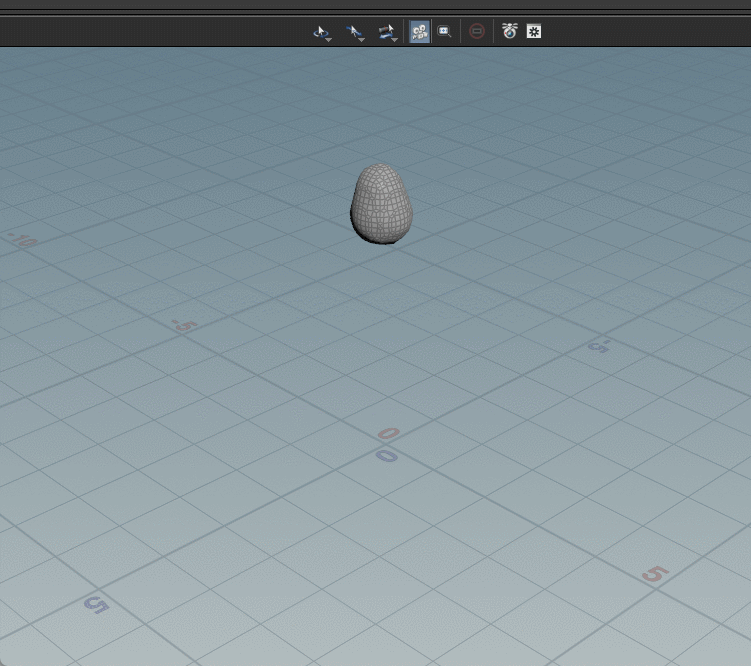Select the pan/track view tool

355,32
